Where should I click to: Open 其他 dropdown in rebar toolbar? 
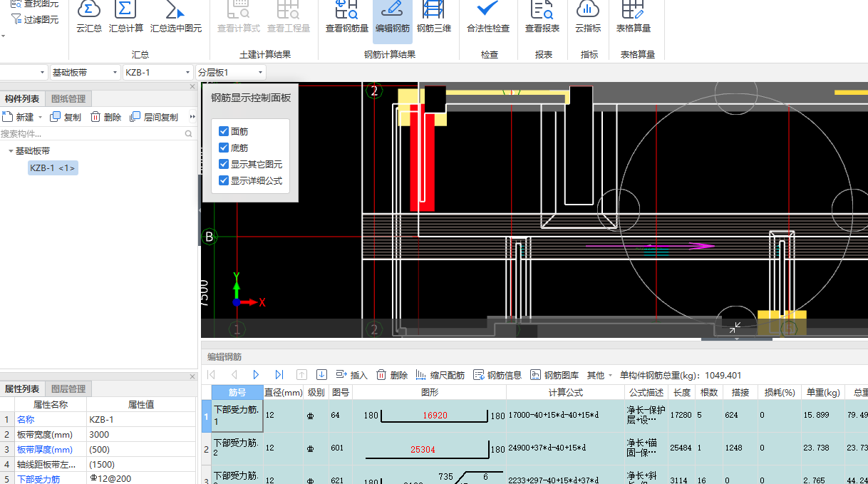[599, 375]
